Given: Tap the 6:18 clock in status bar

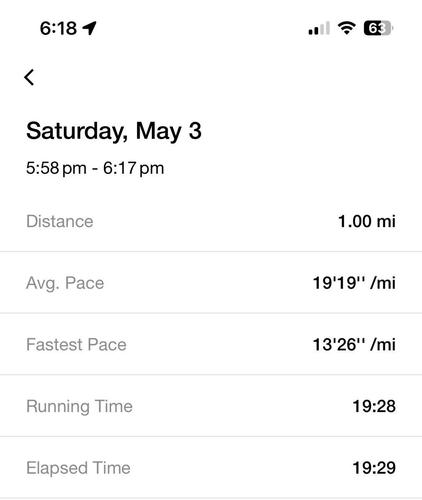Looking at the screenshot, I should 58,28.
